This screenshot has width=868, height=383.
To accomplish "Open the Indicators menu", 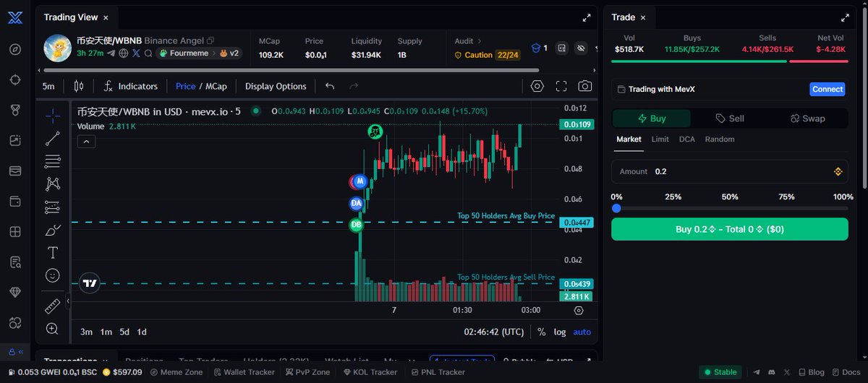I will tap(131, 86).
